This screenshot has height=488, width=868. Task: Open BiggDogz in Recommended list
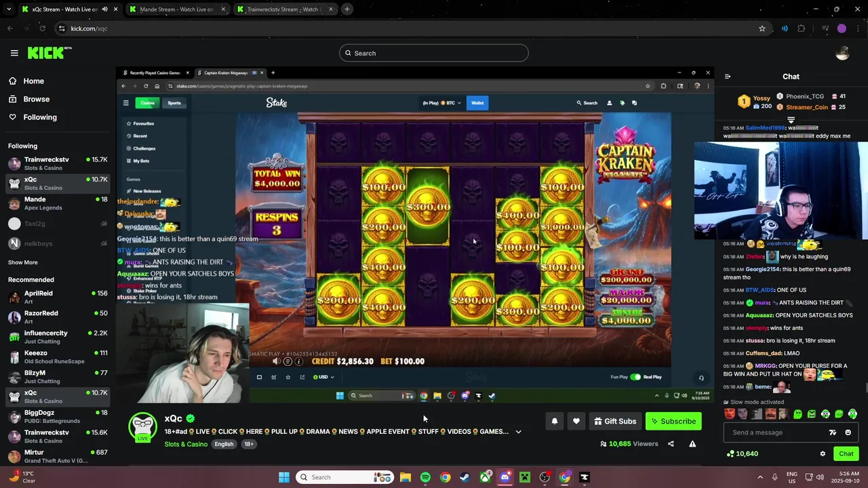coord(58,416)
